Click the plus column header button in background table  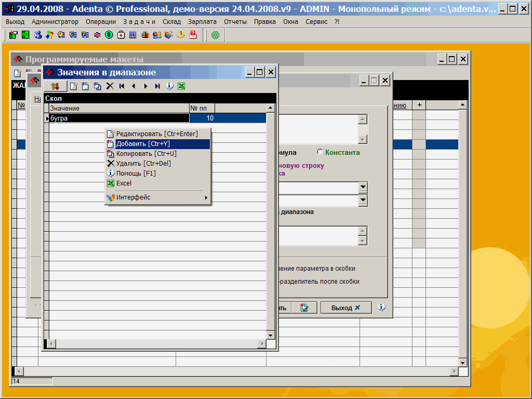419,105
